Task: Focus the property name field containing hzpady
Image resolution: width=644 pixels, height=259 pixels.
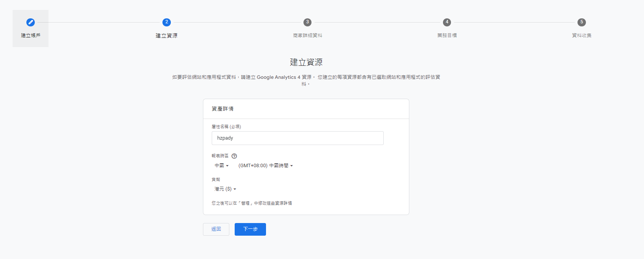Action: [x=297, y=138]
